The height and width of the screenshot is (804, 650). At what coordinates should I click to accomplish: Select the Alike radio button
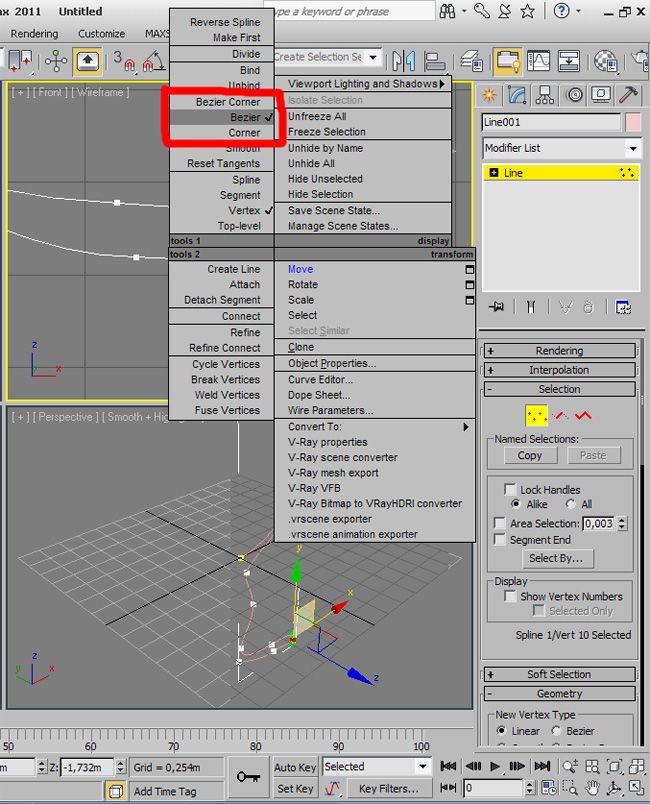pyautogui.click(x=516, y=504)
